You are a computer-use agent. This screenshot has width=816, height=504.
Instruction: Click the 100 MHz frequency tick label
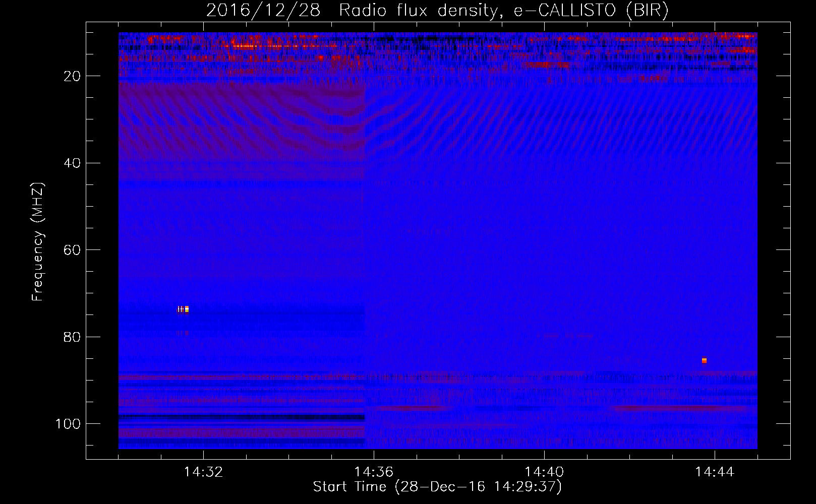click(x=68, y=424)
